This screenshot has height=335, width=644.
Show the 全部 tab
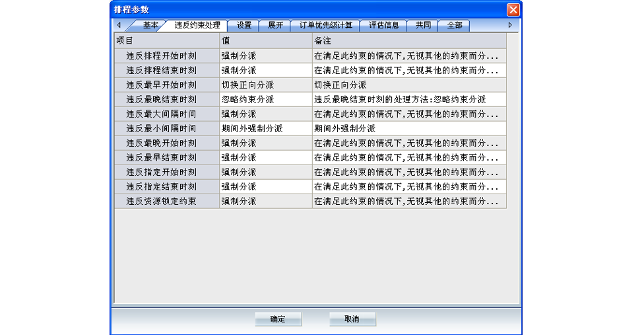(x=455, y=25)
